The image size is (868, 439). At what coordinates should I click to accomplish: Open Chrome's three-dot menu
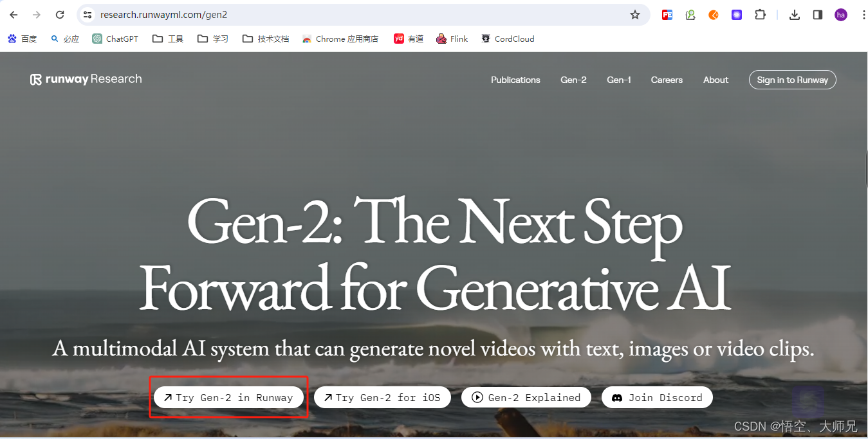pos(863,15)
